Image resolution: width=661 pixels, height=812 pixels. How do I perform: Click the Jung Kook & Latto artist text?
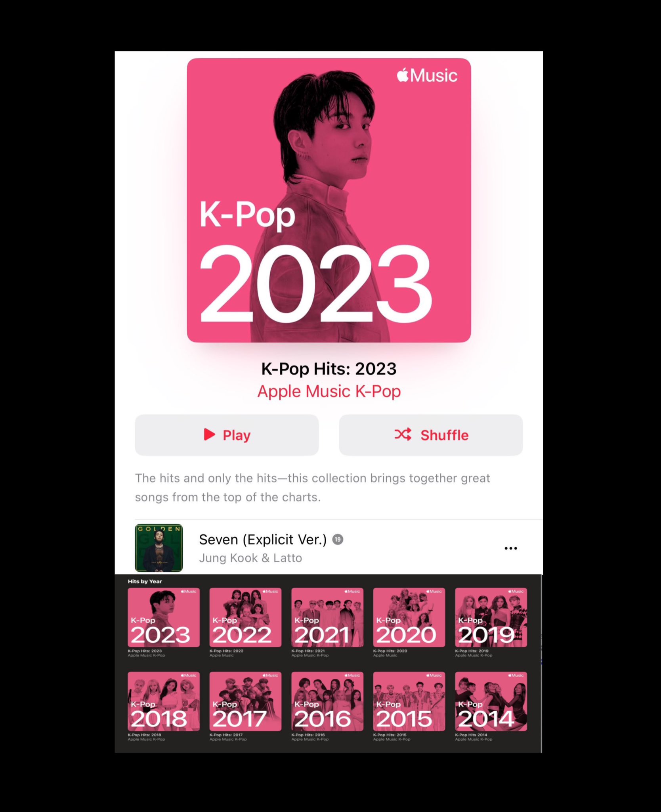coord(250,558)
